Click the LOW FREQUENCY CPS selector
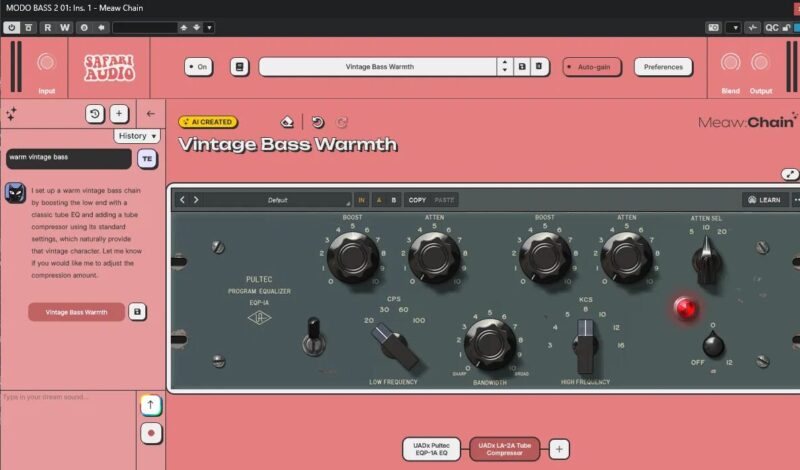The image size is (800, 470). (x=393, y=344)
